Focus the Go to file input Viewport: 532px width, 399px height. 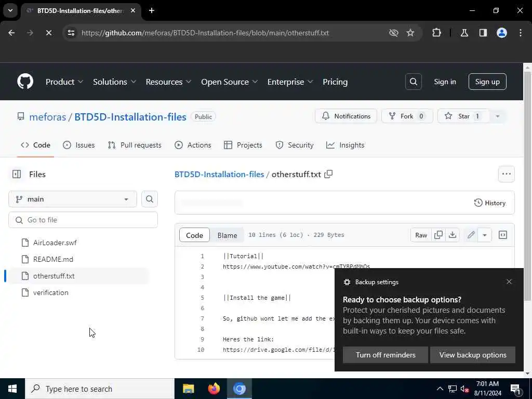coord(83,220)
